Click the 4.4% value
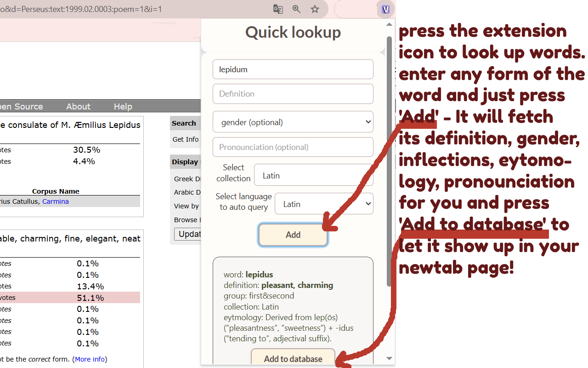The image size is (588, 368). pos(84,161)
